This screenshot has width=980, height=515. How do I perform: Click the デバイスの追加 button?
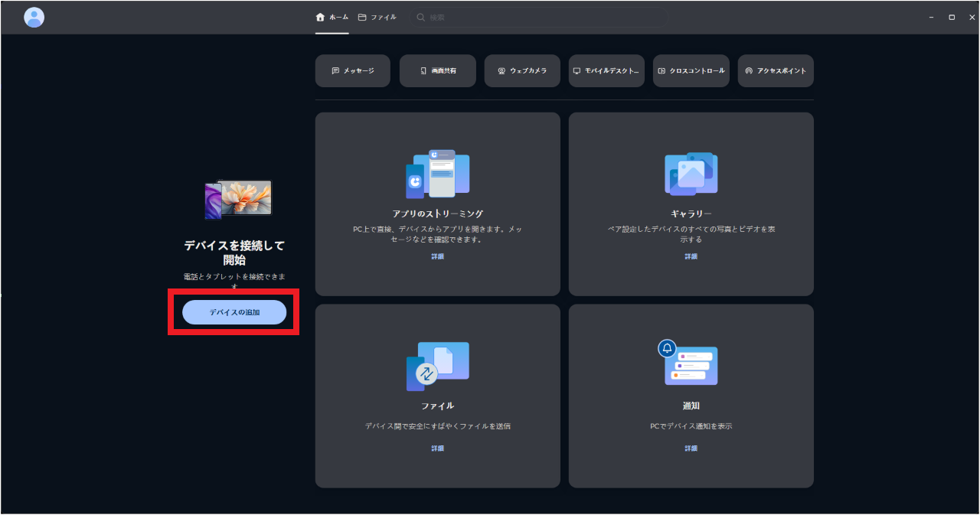coord(233,311)
